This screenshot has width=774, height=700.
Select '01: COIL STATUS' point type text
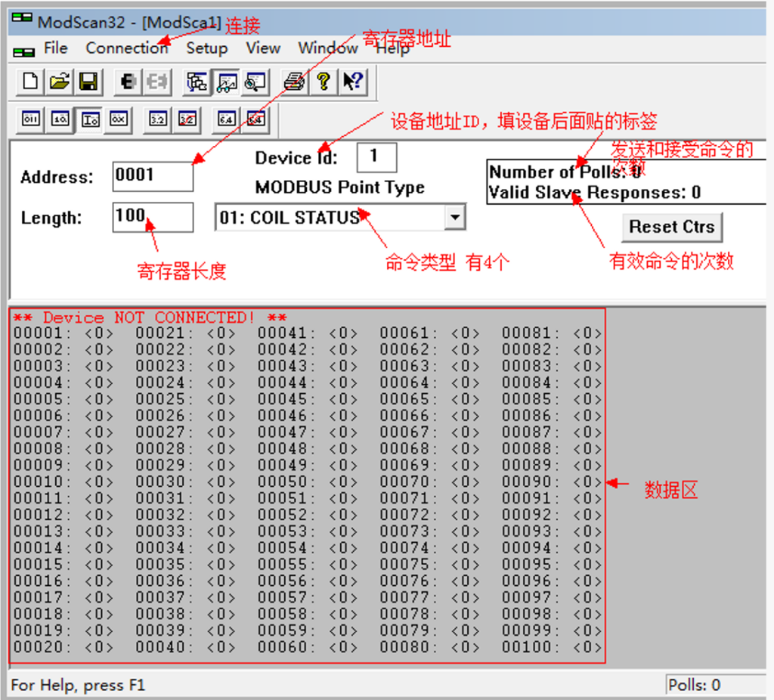[289, 218]
